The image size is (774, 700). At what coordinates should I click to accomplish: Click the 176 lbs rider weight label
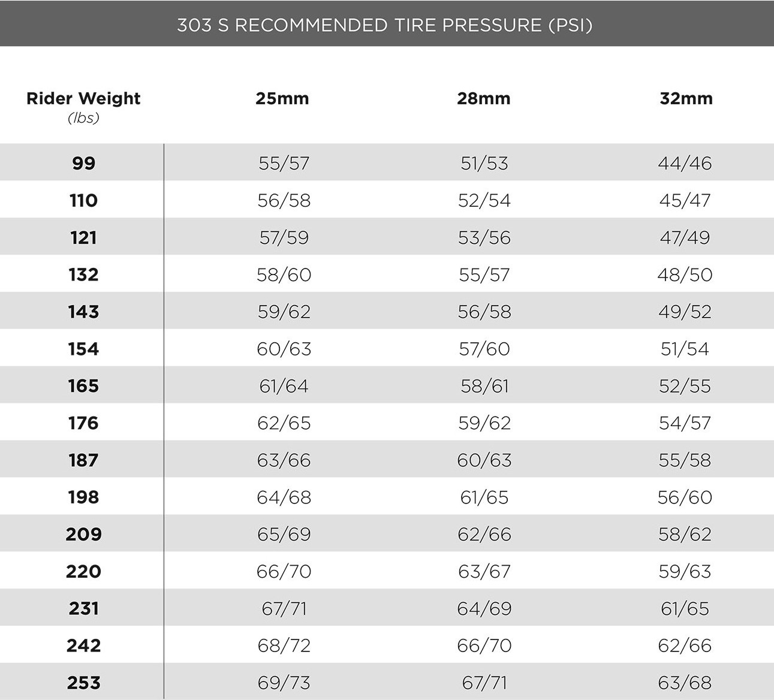pos(83,423)
